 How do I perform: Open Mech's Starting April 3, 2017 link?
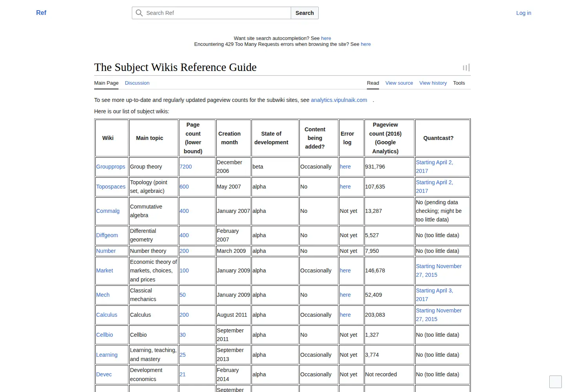[x=434, y=295]
